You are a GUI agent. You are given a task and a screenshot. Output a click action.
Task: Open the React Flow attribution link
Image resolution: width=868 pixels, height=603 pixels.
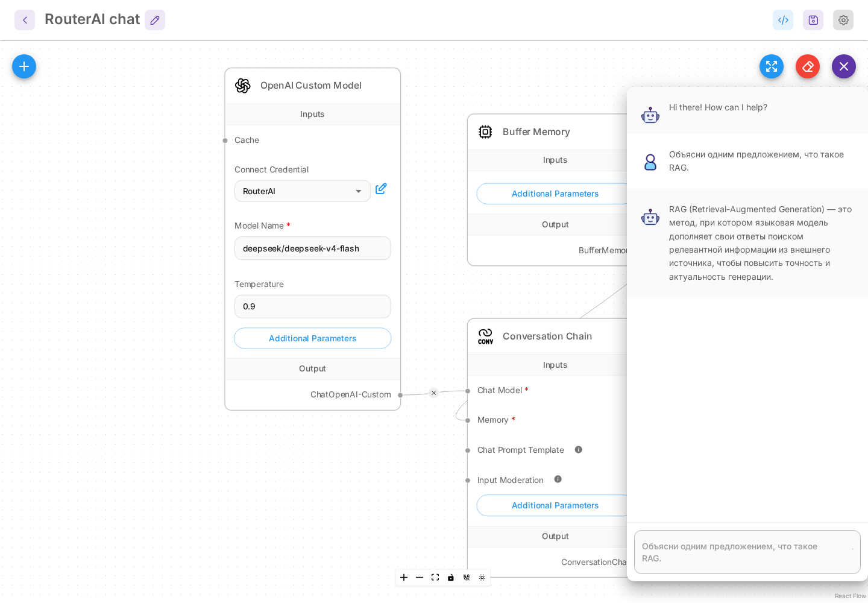[850, 596]
